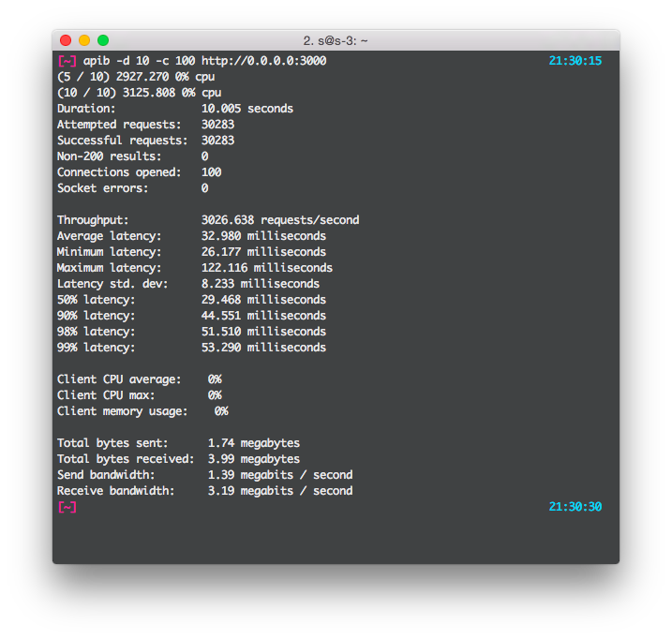This screenshot has width=672, height=639.
Task: Click the Latency std. dev value '8.233 milliseconds'
Action: coord(261,283)
